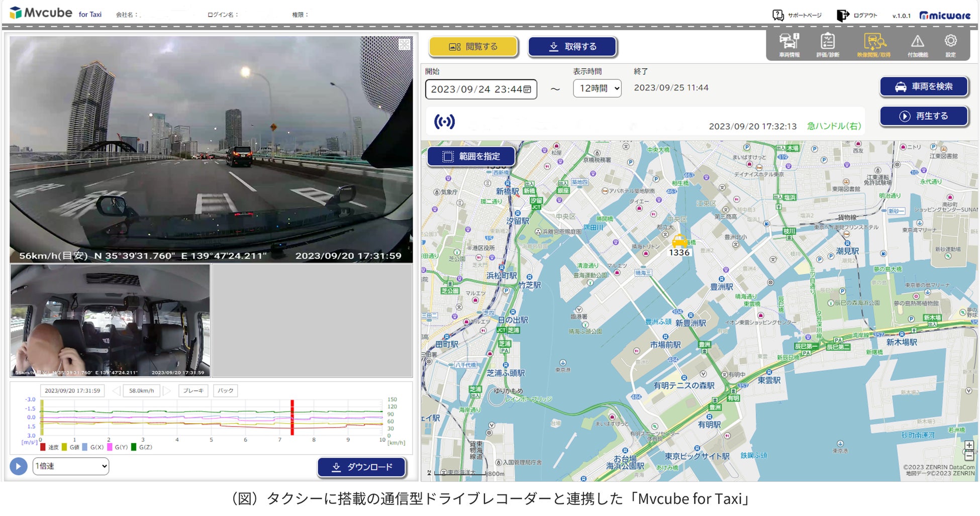Image resolution: width=980 pixels, height=516 pixels.
Task: Click the 範囲を指定 range select button
Action: [x=471, y=156]
